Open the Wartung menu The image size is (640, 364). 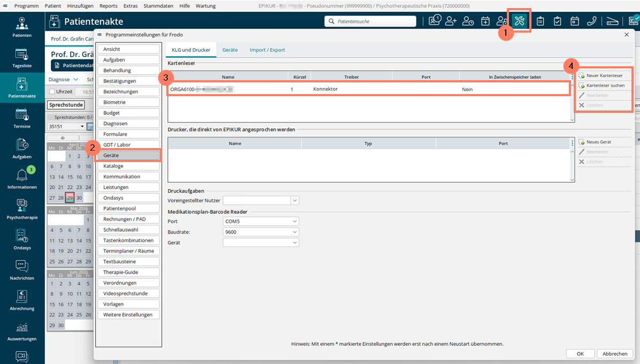pos(206,6)
